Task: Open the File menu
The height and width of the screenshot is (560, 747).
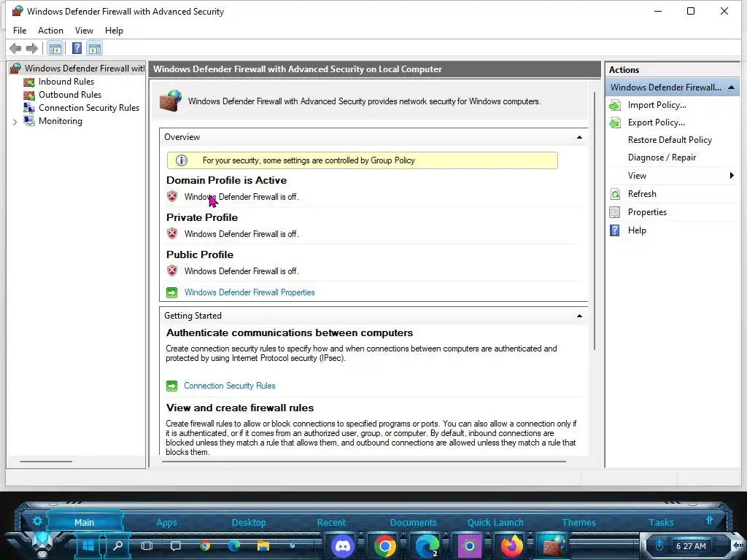Action: [20, 31]
